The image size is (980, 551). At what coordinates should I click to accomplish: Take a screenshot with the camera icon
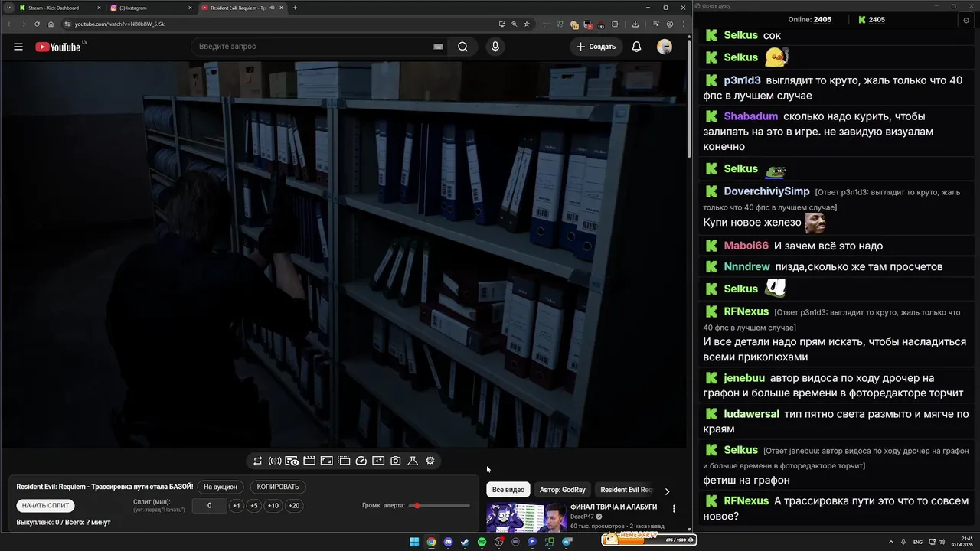pyautogui.click(x=396, y=461)
